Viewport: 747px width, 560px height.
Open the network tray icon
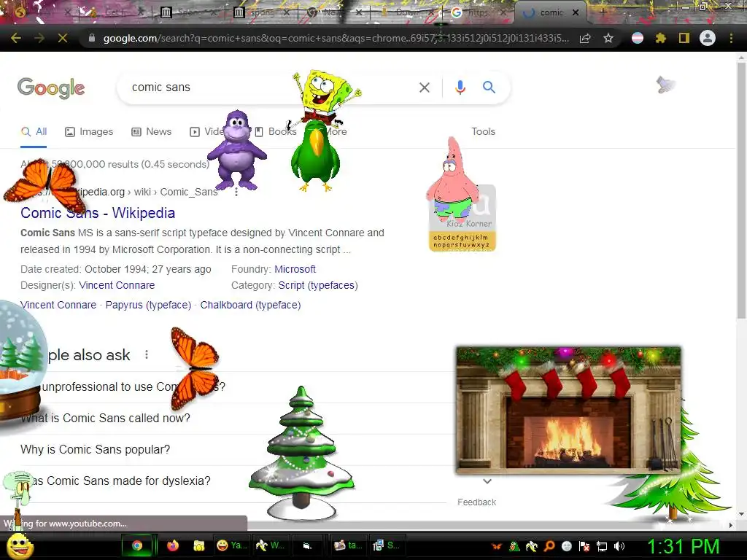602,546
